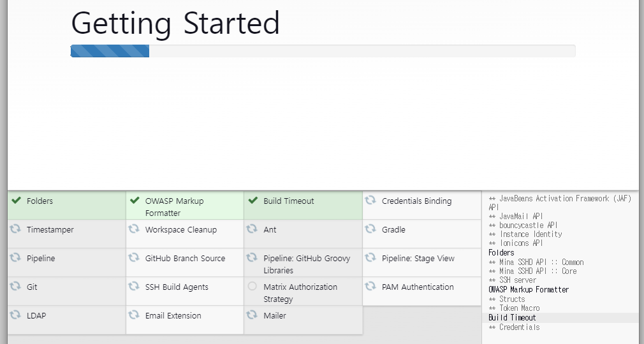Click the sync icon next to SSH Build Agents
The width and height of the screenshot is (644, 344).
(134, 286)
